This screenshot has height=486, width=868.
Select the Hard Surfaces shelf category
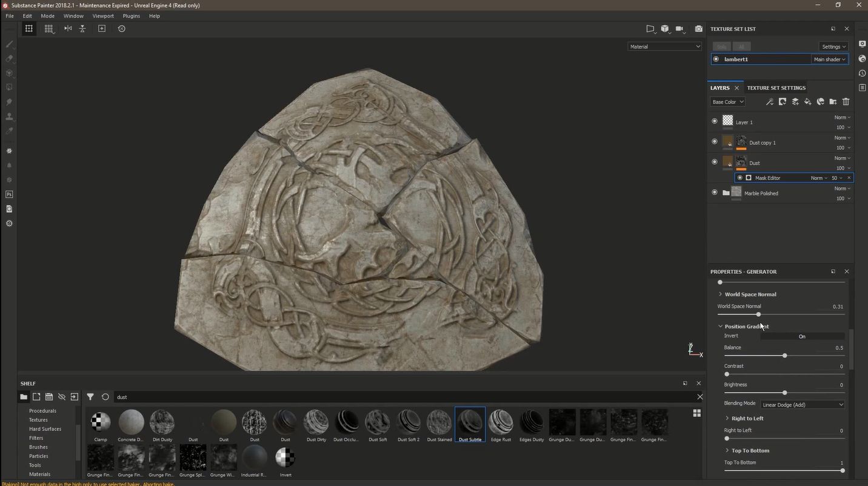point(45,429)
